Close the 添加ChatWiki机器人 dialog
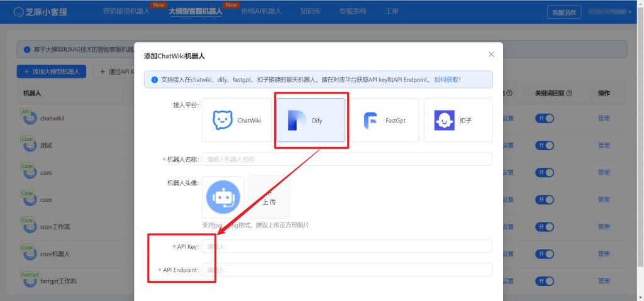The width and height of the screenshot is (644, 301). coord(491,54)
